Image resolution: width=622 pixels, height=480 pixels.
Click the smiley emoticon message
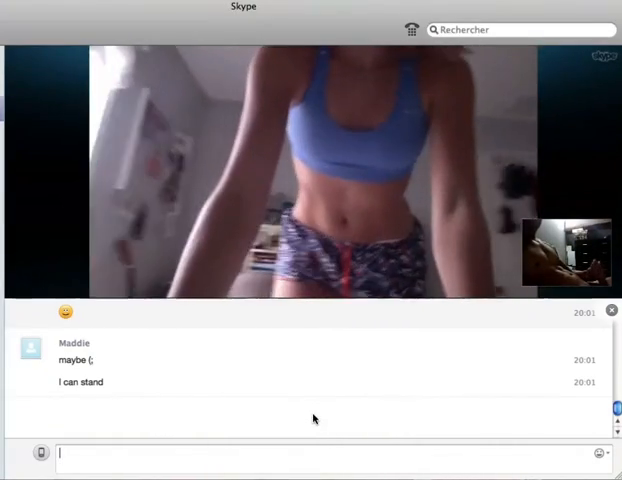point(66,312)
